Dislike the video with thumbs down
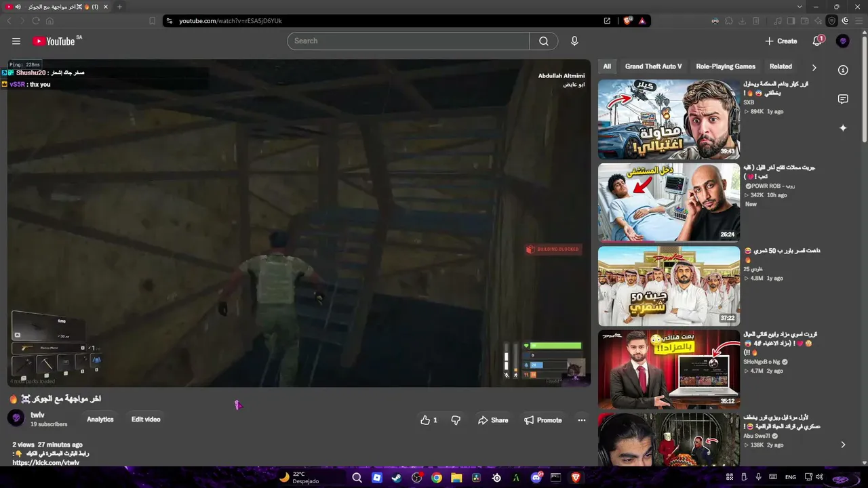 click(456, 420)
